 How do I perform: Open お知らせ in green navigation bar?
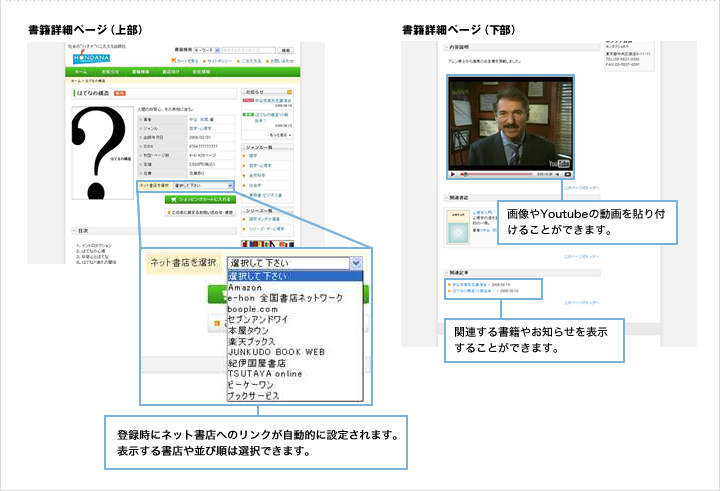(110, 72)
